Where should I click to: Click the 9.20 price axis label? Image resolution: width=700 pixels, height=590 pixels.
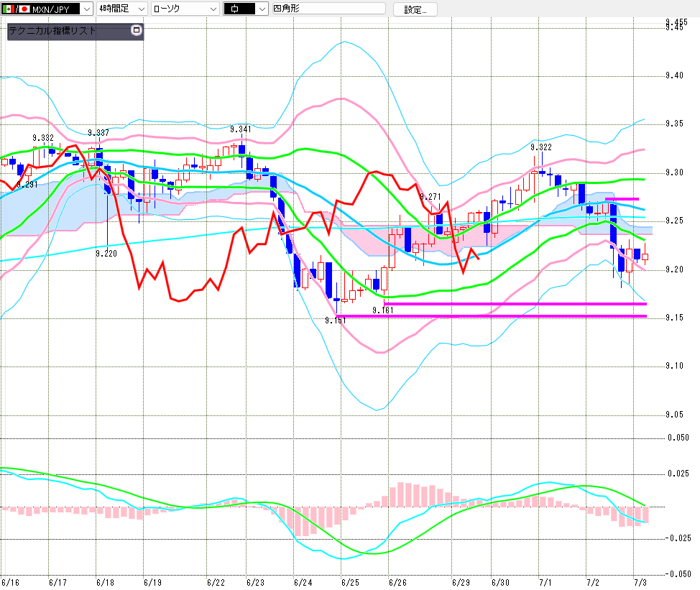coord(675,269)
